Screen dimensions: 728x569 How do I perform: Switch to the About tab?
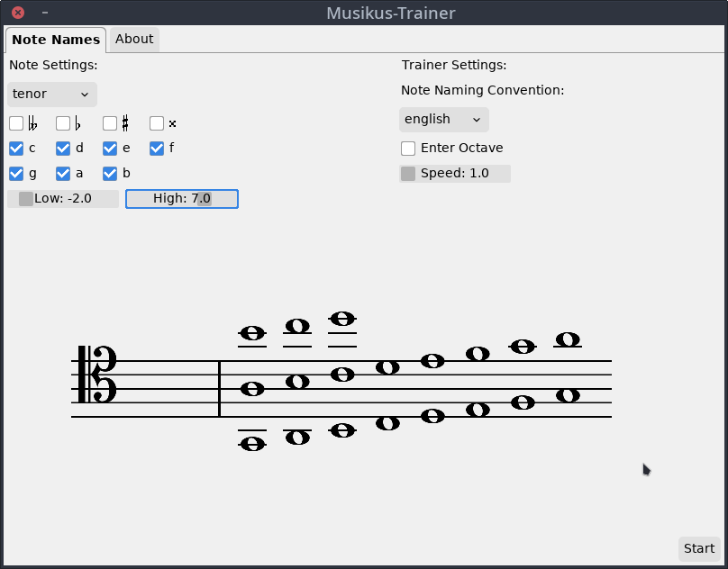(134, 40)
